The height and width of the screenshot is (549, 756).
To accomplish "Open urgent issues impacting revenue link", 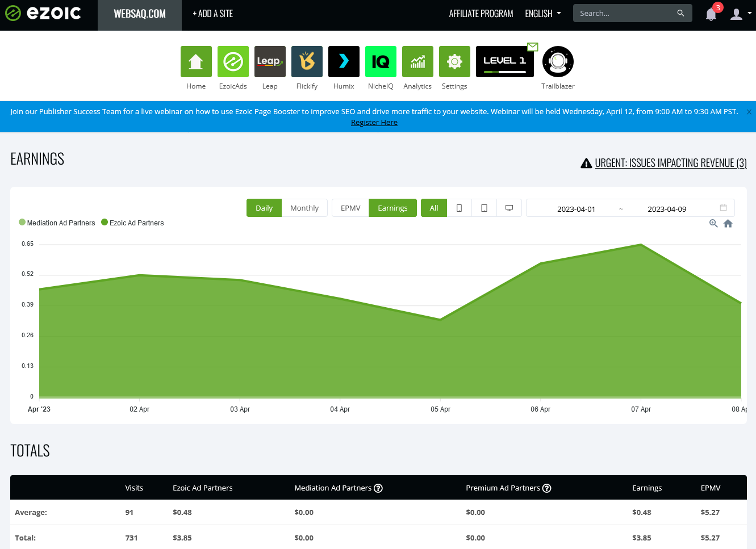I will point(671,164).
